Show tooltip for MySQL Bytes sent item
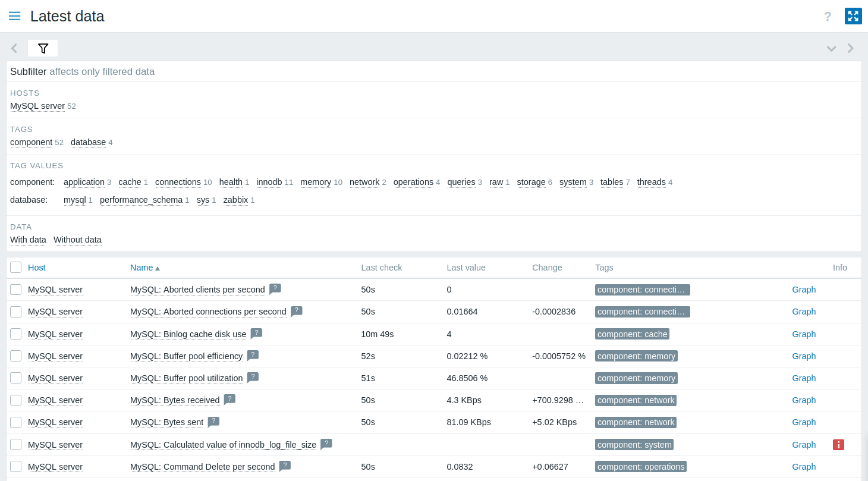The height and width of the screenshot is (481, 868). coord(213,422)
